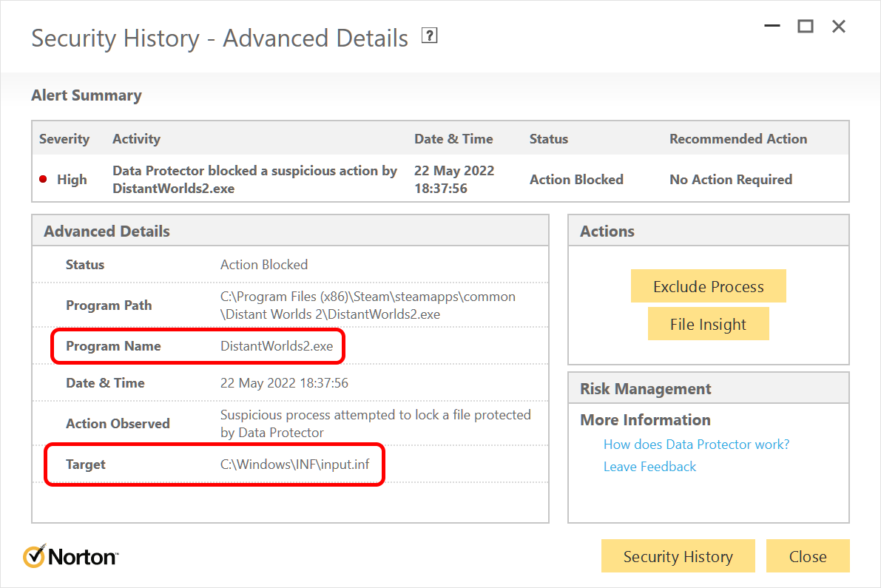
Task: Click the Leave Feedback link
Action: [649, 467]
